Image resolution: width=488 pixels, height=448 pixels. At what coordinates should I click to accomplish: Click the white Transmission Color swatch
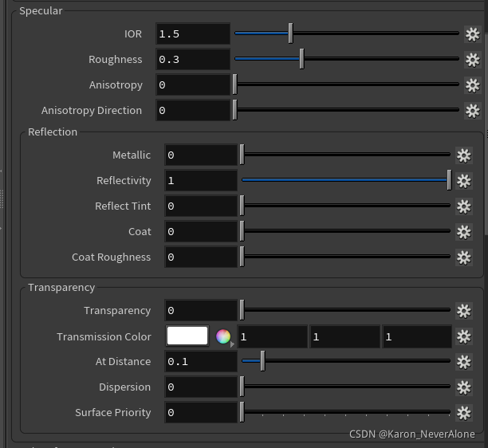click(x=187, y=336)
